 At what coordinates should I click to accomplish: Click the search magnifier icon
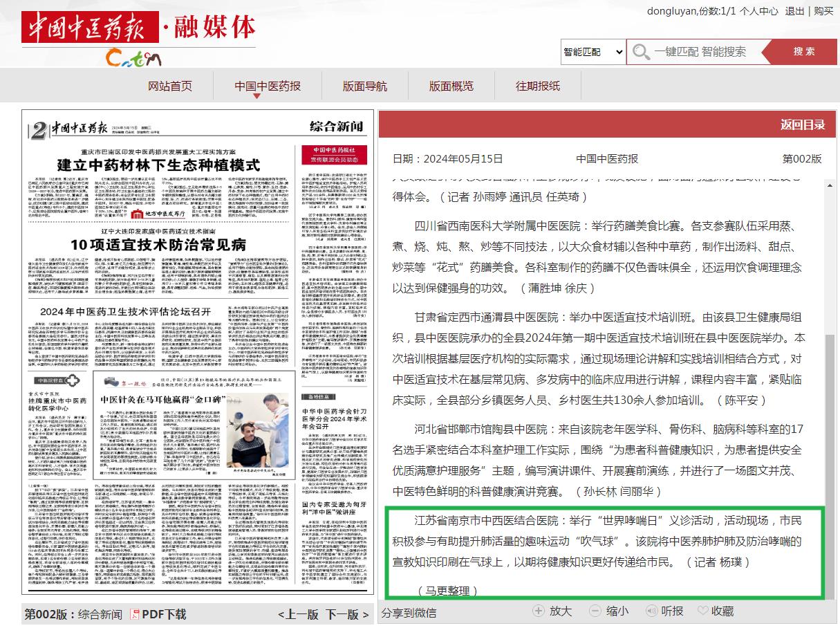pos(642,52)
